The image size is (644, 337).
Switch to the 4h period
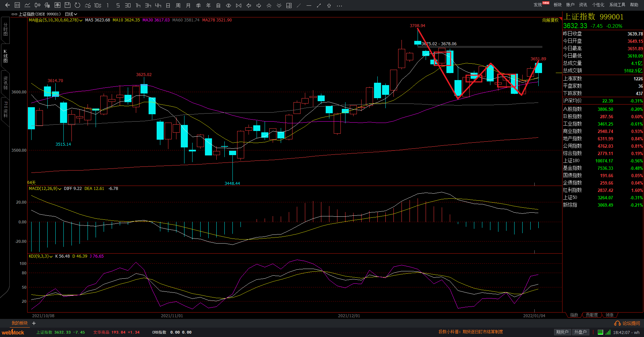coord(158,5)
